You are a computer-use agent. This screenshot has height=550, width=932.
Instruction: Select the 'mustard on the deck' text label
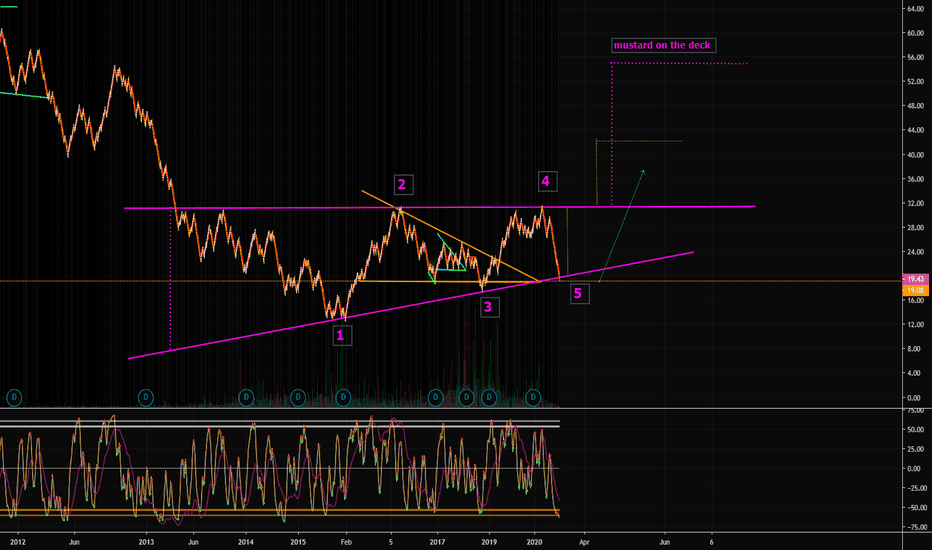(x=663, y=45)
